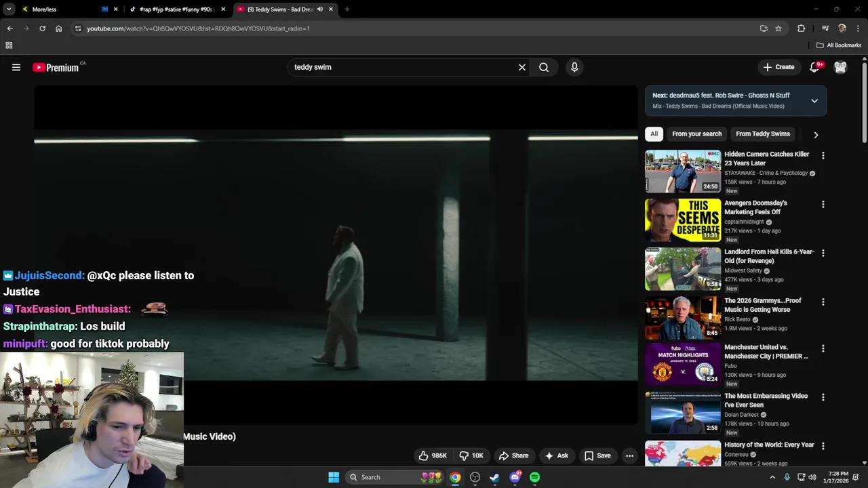The image size is (868, 488).
Task: Dislike the video with 10K count
Action: point(471,455)
